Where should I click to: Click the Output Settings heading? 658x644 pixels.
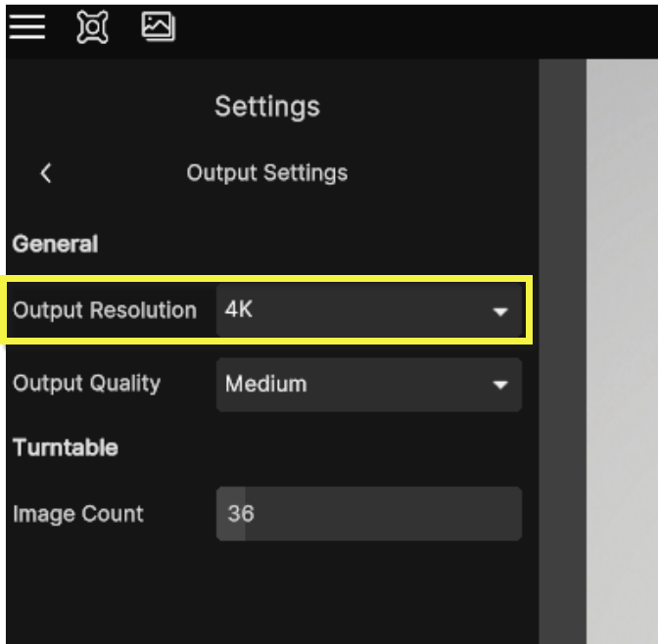click(266, 173)
